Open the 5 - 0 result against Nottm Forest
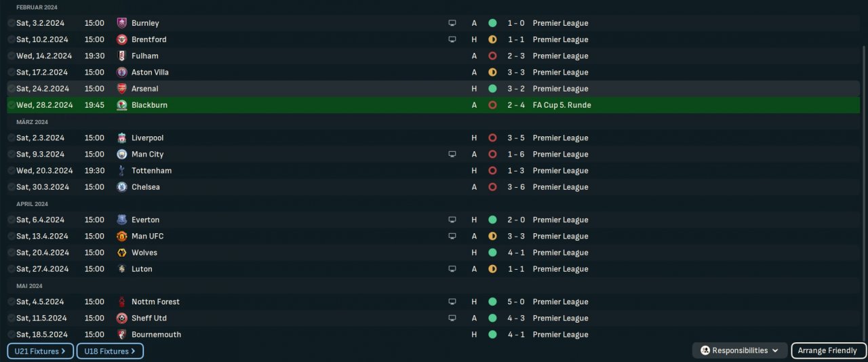Viewport: 868px width, 362px height. [x=515, y=302]
